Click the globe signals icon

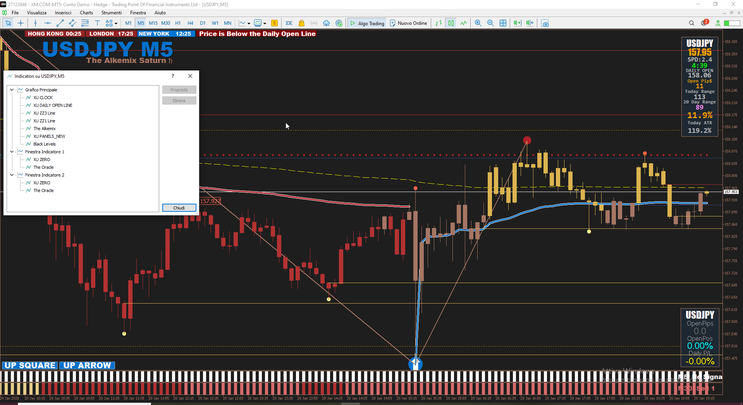click(x=339, y=23)
